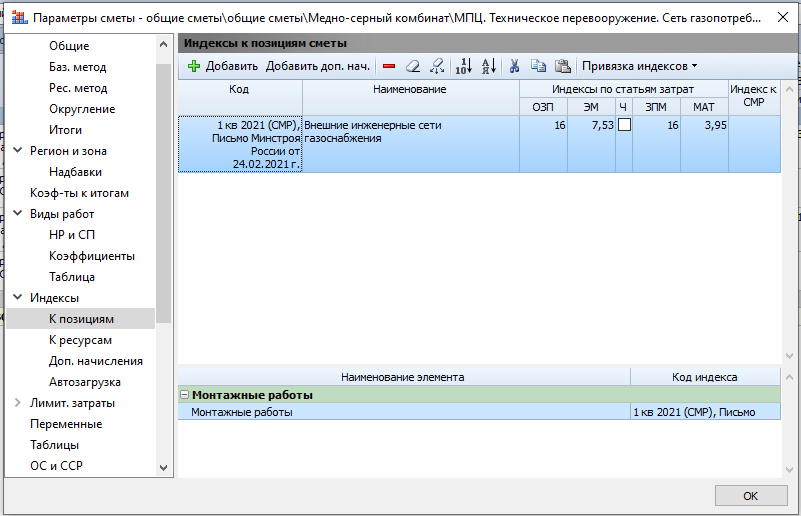Select Переменные in the tree

66,424
